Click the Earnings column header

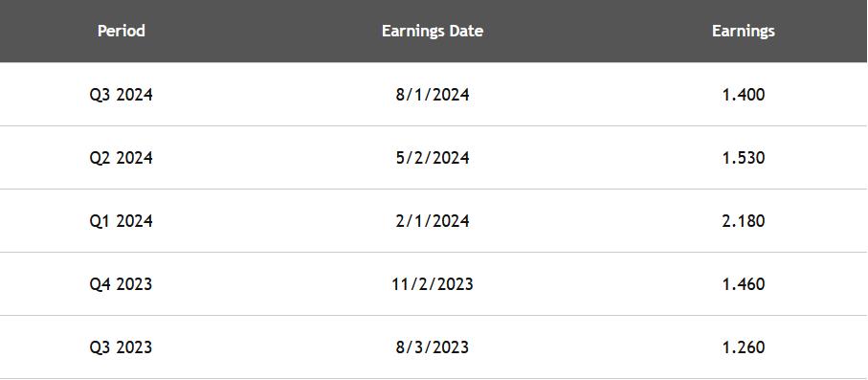tap(743, 31)
